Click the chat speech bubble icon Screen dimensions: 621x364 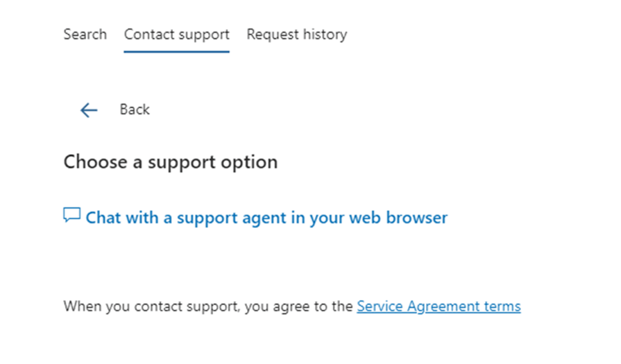tap(71, 216)
